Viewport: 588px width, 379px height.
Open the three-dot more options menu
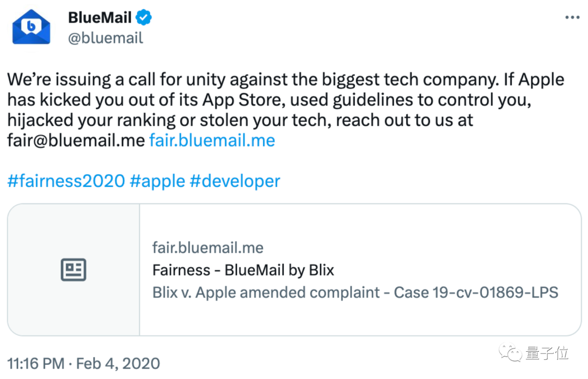[572, 17]
